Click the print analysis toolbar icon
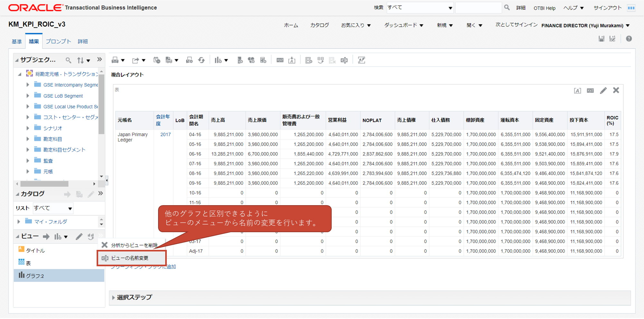Screen dimensions: 644x319 [x=115, y=60]
